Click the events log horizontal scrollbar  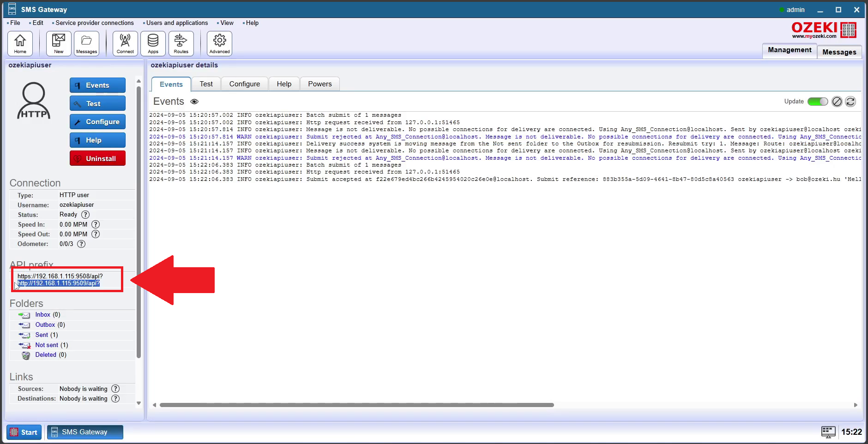(356, 405)
